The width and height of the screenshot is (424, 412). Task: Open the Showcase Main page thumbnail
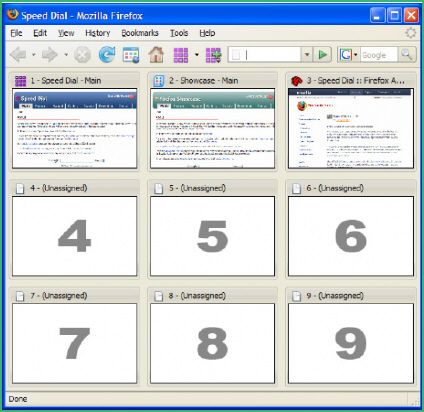[213, 128]
